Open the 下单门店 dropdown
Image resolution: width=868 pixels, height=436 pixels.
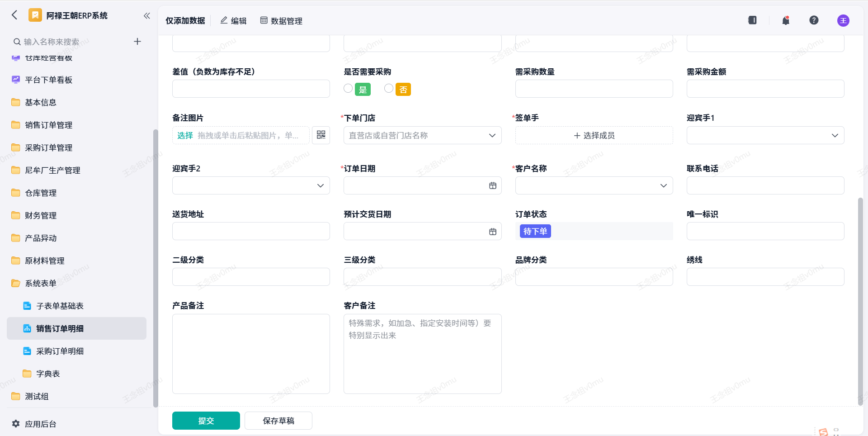[423, 135]
